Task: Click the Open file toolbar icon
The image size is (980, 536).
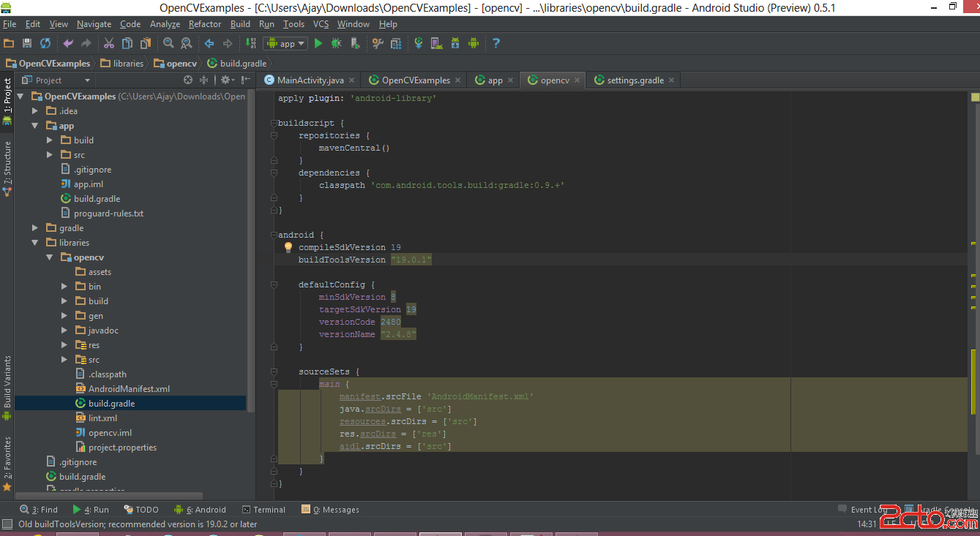Action: [9, 43]
